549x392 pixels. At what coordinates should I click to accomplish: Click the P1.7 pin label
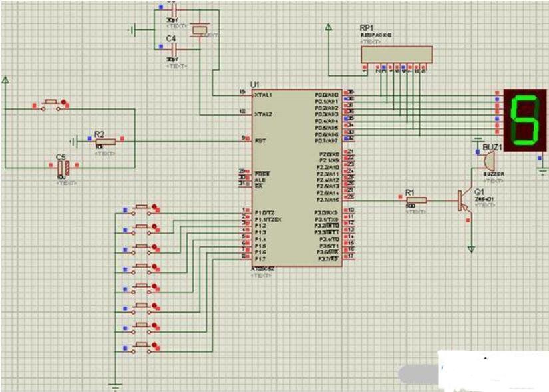coord(260,259)
